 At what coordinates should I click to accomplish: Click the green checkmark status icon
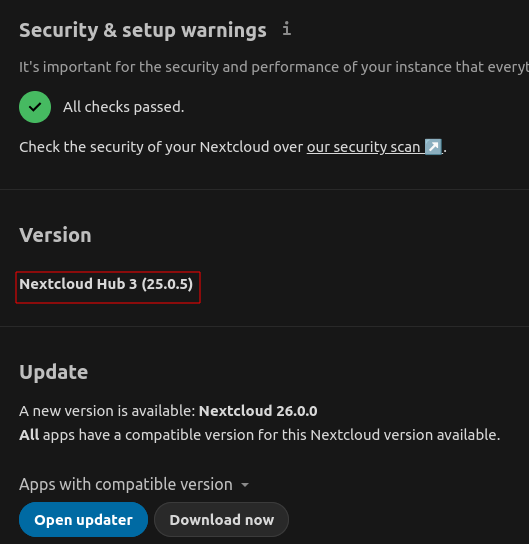(x=35, y=107)
